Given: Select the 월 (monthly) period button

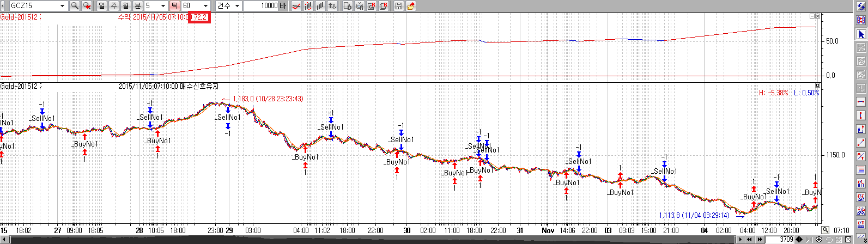Looking at the screenshot, I should click(x=125, y=6).
